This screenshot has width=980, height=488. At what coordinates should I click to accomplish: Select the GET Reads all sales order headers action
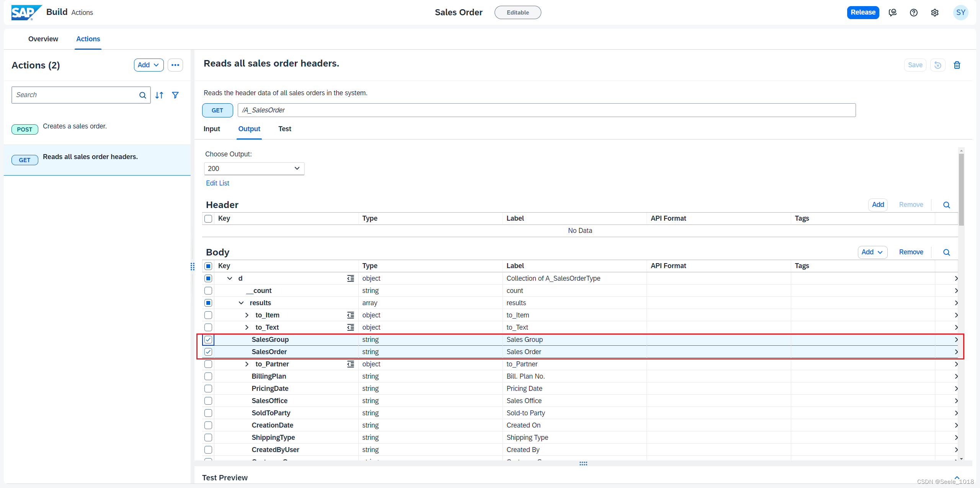(97, 160)
